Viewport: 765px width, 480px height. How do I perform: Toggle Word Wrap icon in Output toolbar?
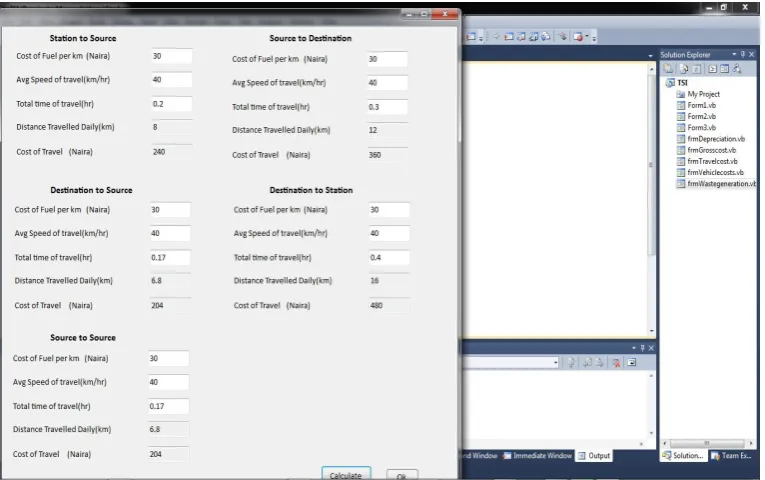632,362
